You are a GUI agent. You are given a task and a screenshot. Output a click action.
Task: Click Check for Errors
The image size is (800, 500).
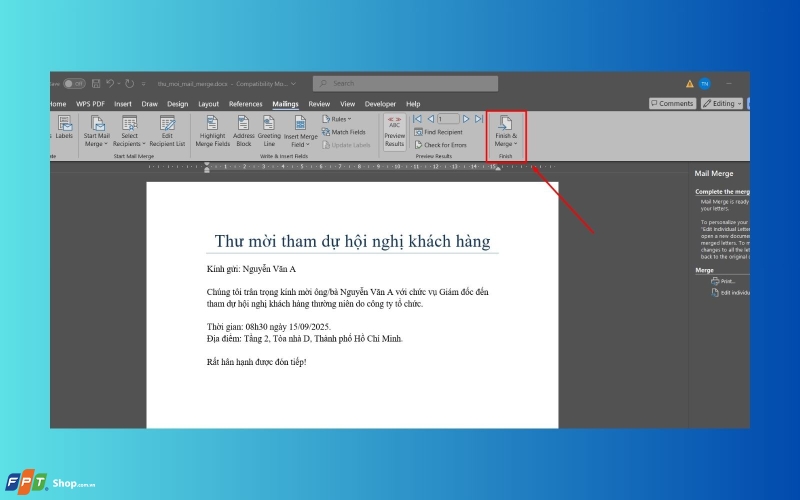[441, 145]
